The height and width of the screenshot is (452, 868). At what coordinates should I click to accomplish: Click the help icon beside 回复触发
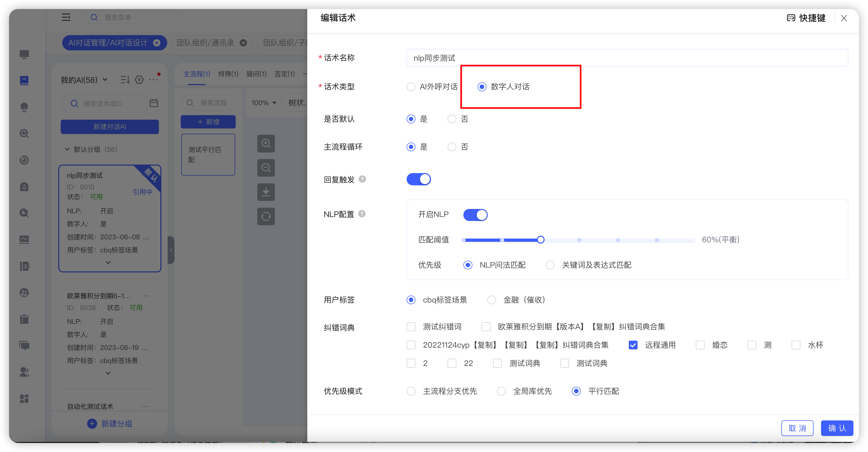point(362,179)
